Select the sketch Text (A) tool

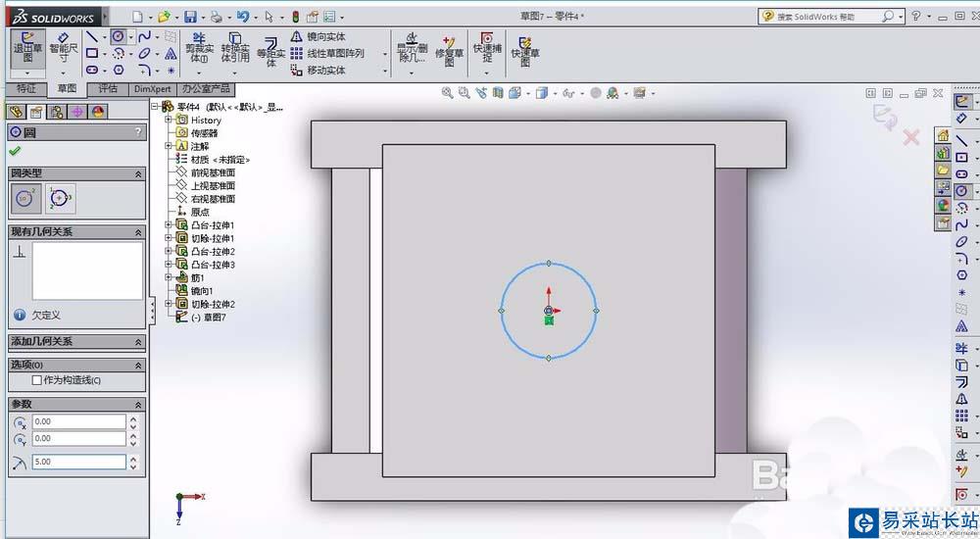click(171, 54)
